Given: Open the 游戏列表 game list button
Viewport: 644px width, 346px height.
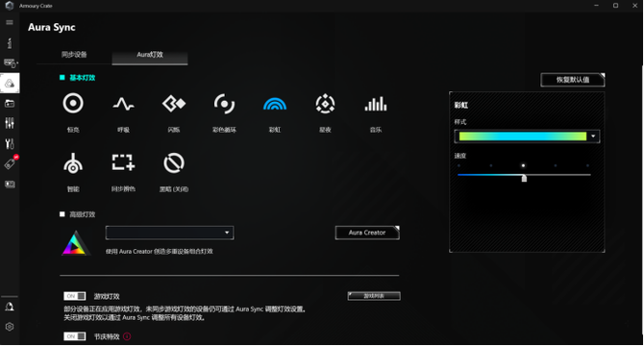Looking at the screenshot, I should click(x=374, y=296).
